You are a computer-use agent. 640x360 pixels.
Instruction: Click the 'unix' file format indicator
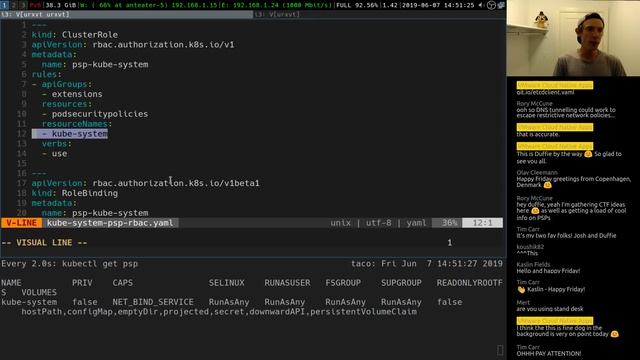[x=340, y=223]
